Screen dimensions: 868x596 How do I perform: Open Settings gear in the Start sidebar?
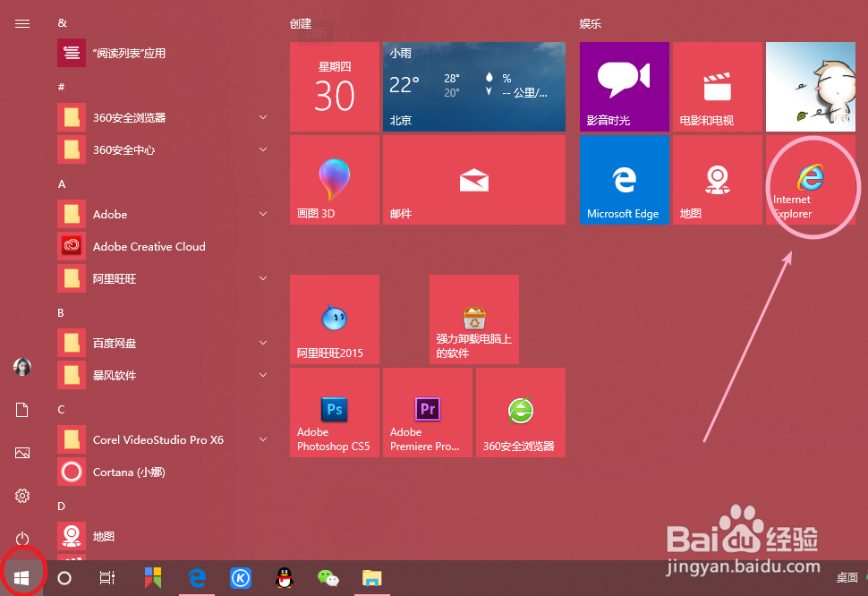pyautogui.click(x=22, y=495)
